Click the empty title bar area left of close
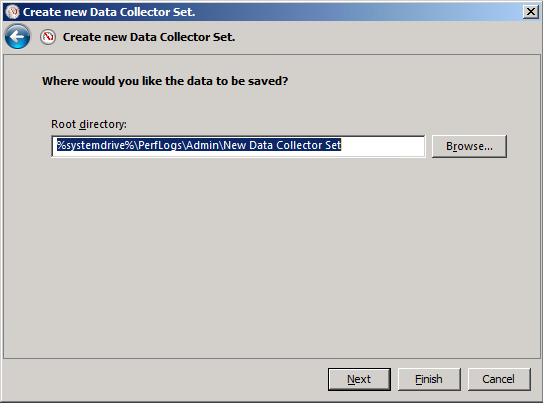 358,12
